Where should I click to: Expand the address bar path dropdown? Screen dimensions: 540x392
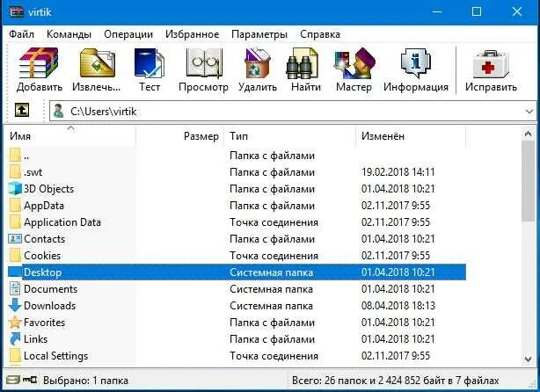click(x=529, y=112)
